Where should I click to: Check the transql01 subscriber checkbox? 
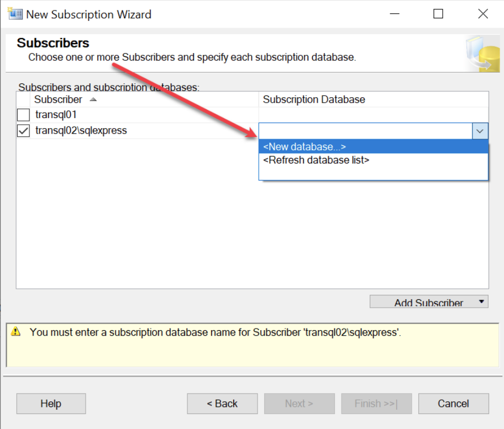coord(23,115)
